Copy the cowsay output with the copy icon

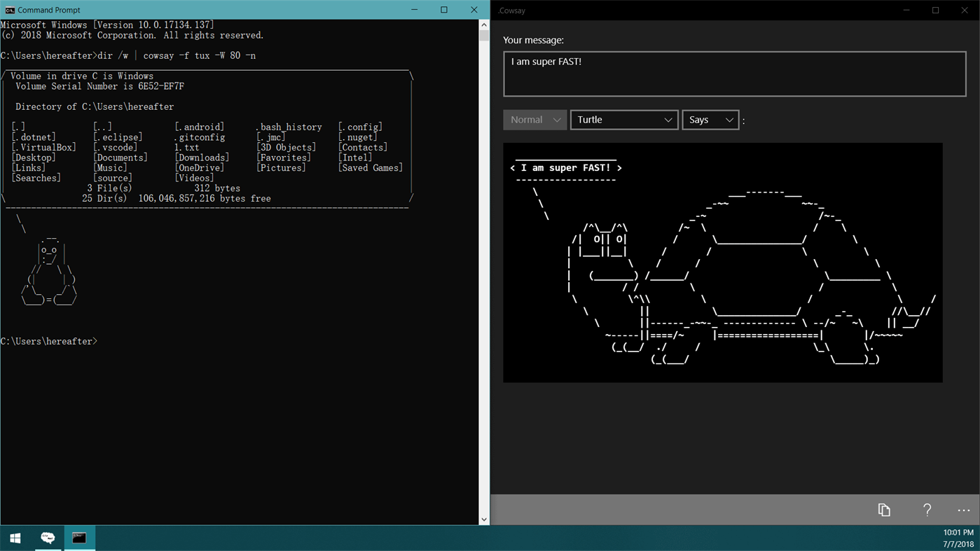pos(884,510)
